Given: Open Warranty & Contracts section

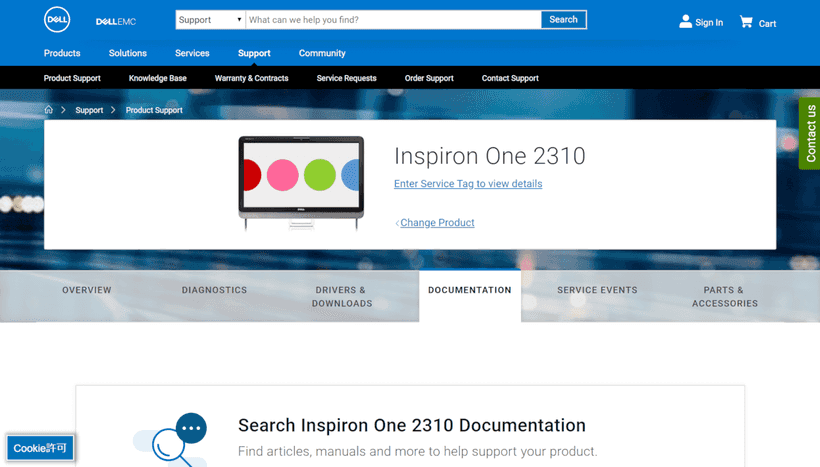Looking at the screenshot, I should pyautogui.click(x=252, y=78).
